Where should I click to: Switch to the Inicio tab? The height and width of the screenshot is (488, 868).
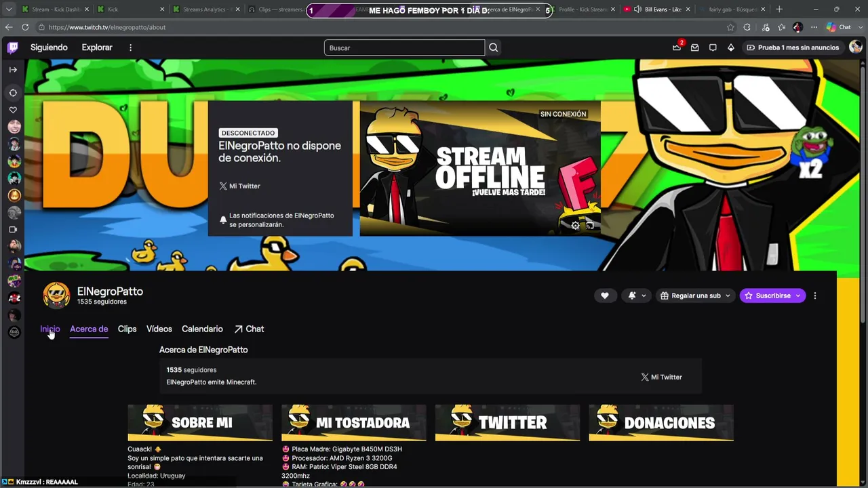click(x=50, y=329)
